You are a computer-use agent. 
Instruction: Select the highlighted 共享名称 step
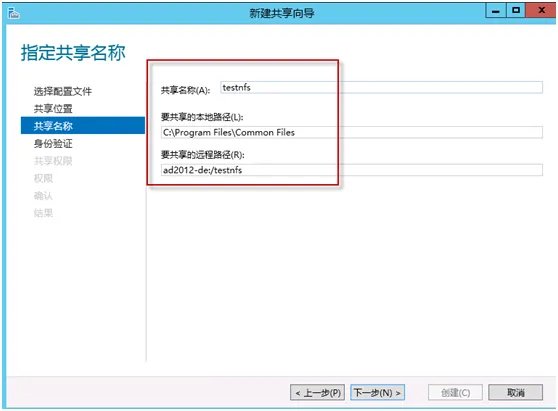83,126
